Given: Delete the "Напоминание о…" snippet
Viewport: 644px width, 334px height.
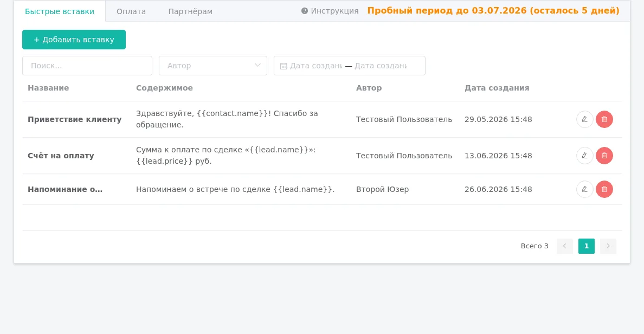Looking at the screenshot, I should 604,189.
